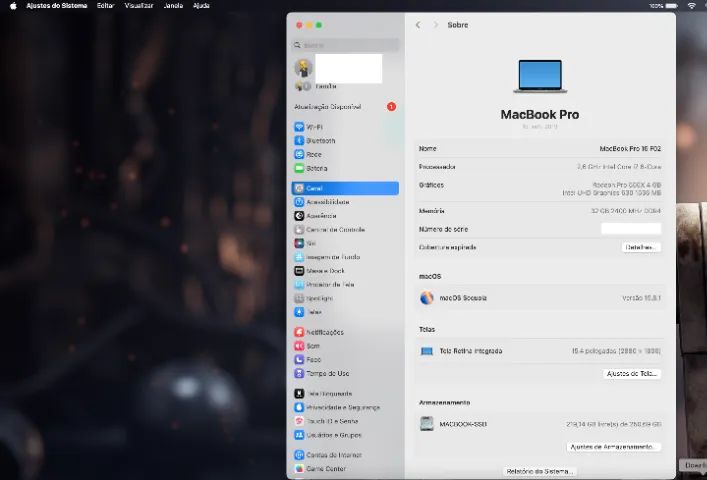Open the Imagem de Fundo icon
Screen dimensions: 707x480
coord(299,257)
